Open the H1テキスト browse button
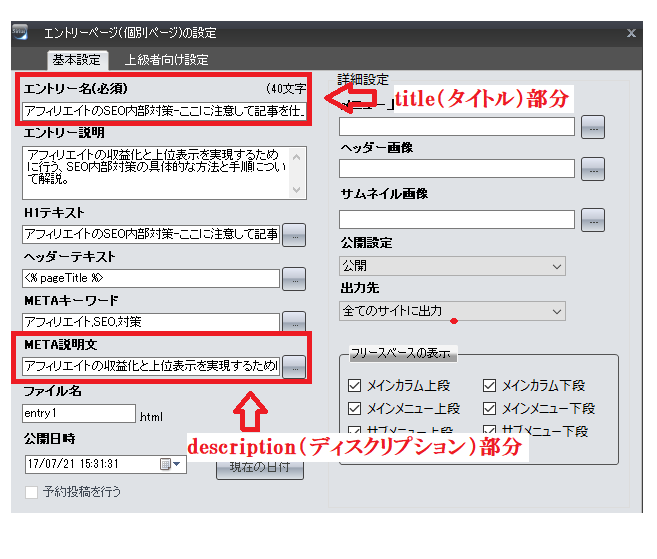Viewport: 657px width, 559px height. coord(294,235)
